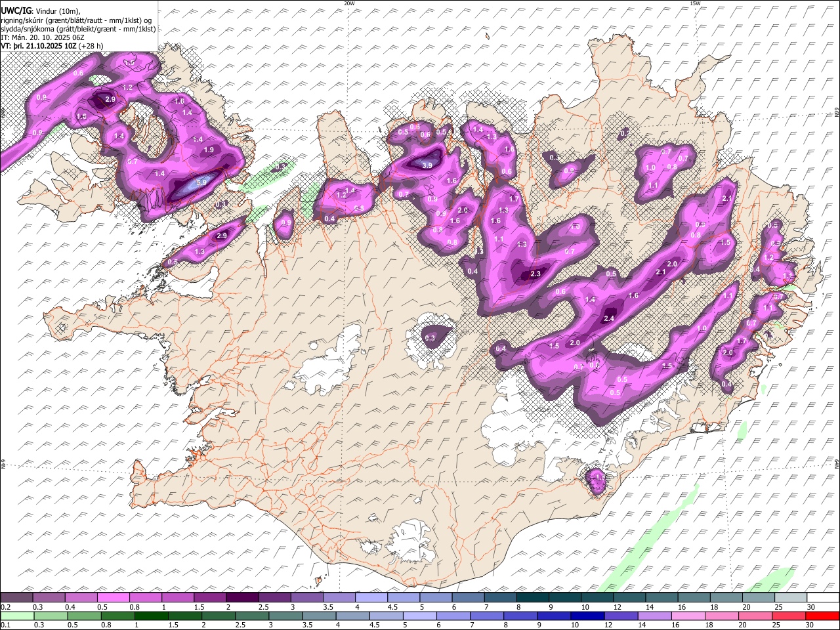The height and width of the screenshot is (630, 840).
Task: Click the "0.1" label under the rain legend
Action: (x=5, y=625)
